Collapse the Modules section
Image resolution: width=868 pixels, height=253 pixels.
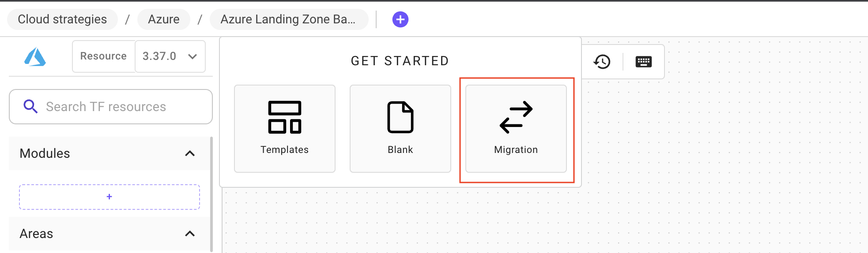[190, 153]
